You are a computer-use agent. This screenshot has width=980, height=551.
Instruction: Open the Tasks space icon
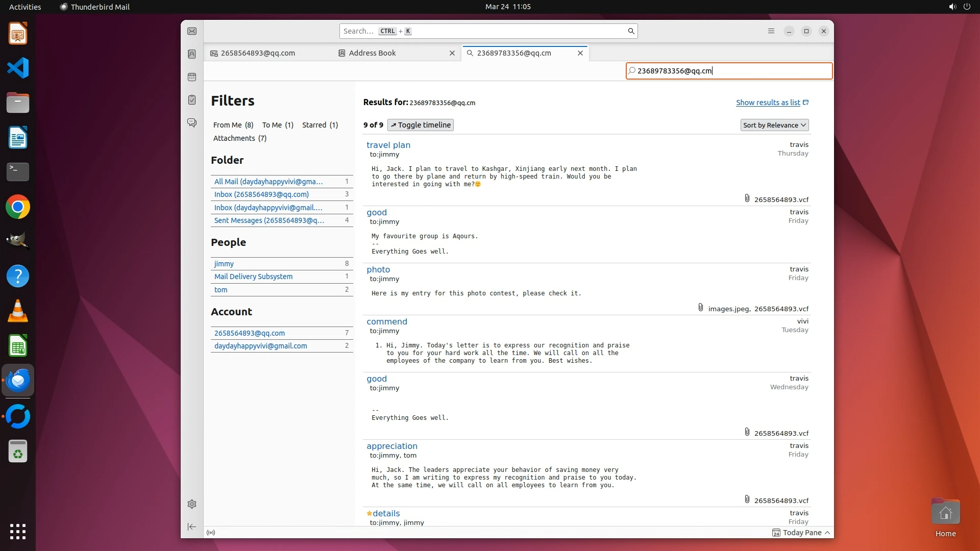pyautogui.click(x=192, y=100)
